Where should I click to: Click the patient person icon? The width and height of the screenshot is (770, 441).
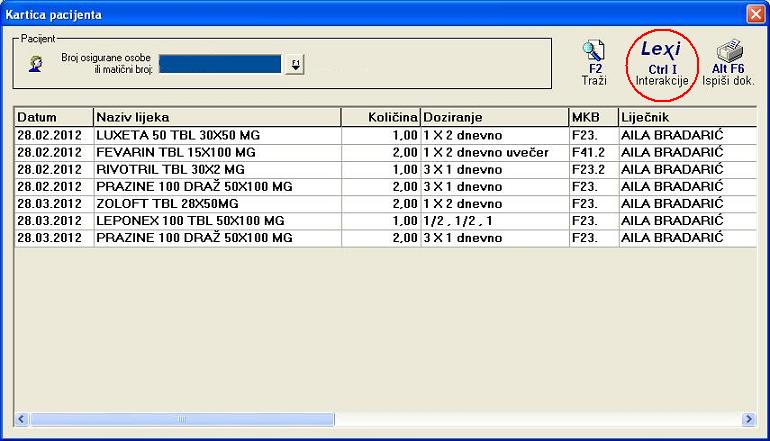(x=35, y=64)
